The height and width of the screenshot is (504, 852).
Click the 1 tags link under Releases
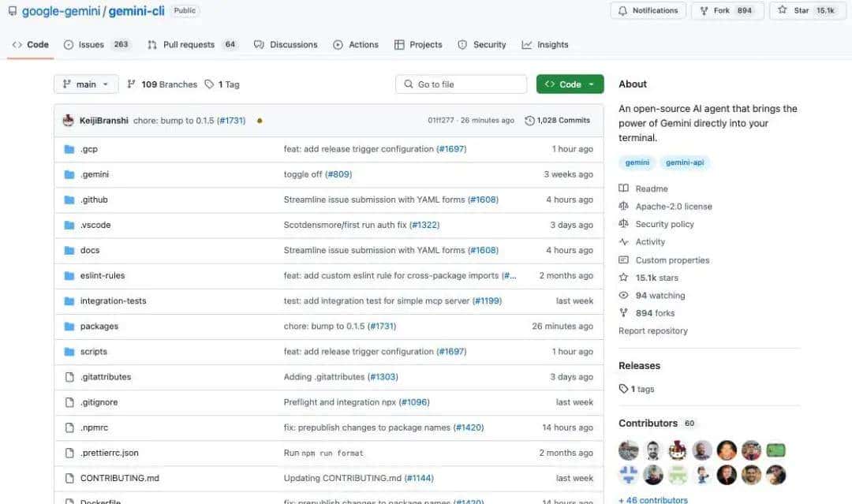pyautogui.click(x=637, y=389)
